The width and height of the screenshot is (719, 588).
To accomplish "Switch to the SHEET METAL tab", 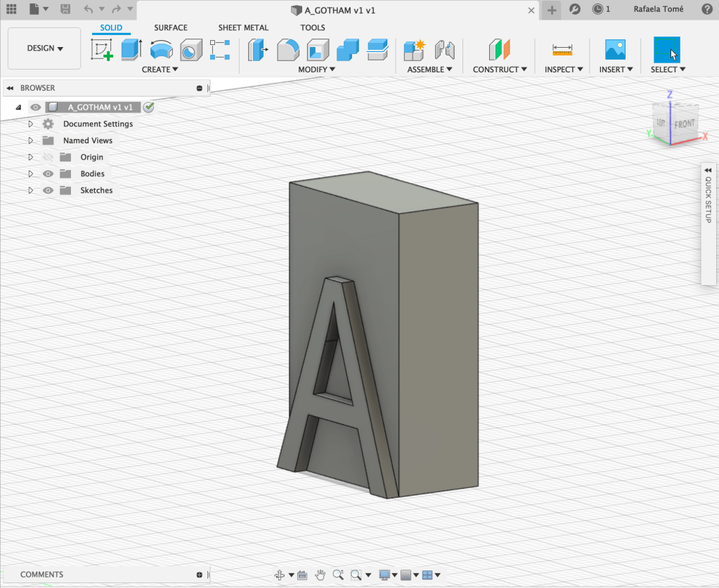I will click(x=243, y=28).
